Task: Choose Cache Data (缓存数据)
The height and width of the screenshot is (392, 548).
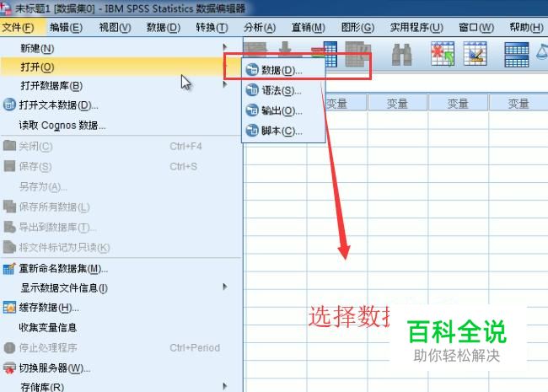Action: (121, 308)
